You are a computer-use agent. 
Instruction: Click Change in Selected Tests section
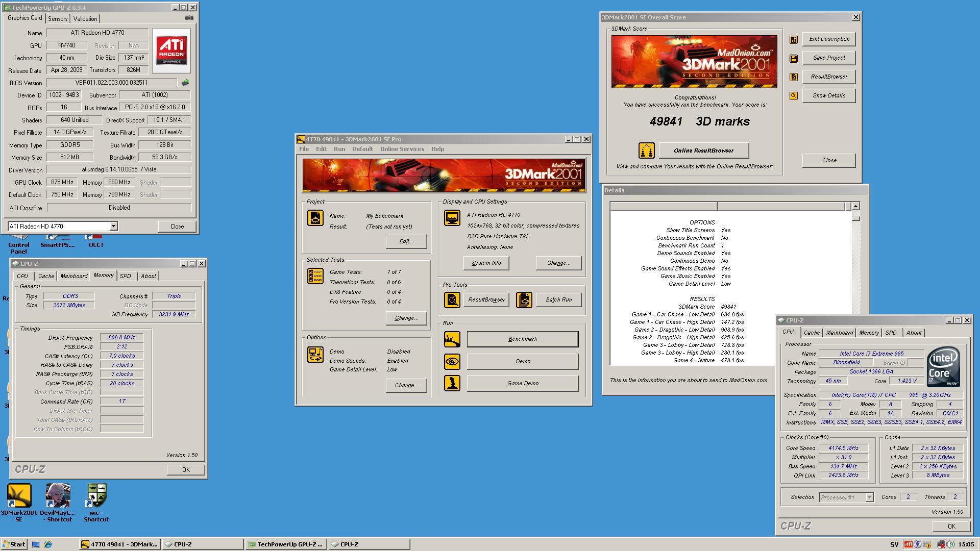pos(406,318)
